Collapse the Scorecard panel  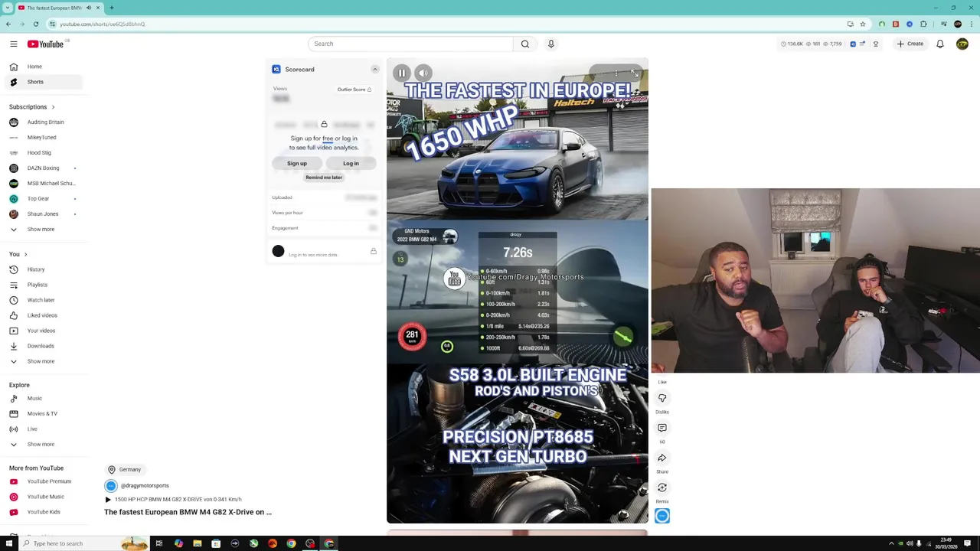click(x=375, y=69)
